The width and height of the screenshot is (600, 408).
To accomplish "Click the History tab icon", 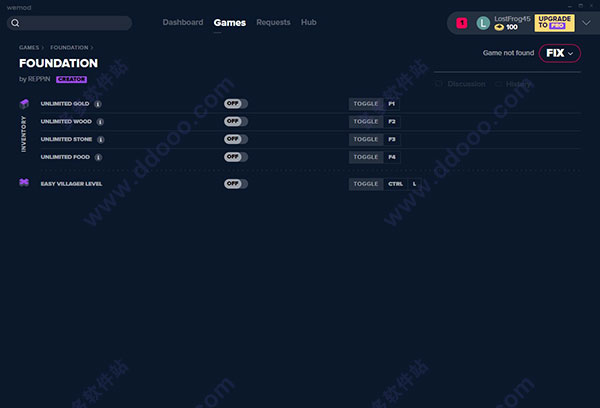I will click(x=498, y=84).
